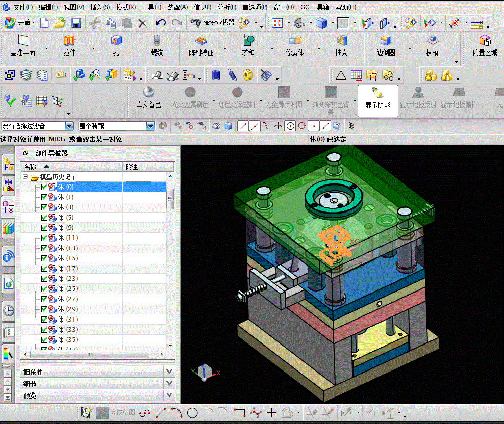This screenshot has width=504, height=424.
Task: Click the 名称 column header
Action: click(71, 167)
